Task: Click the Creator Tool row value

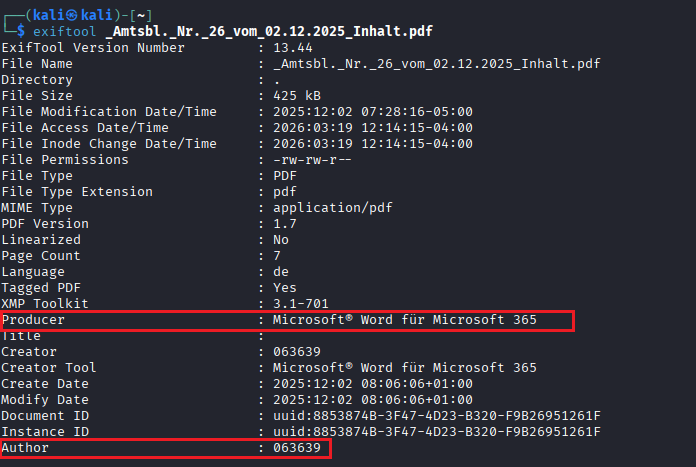Action: click(405, 367)
